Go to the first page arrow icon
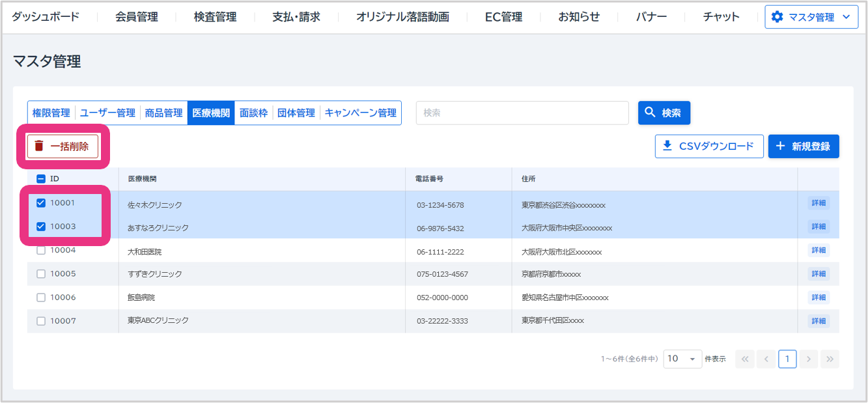The height and width of the screenshot is (403, 868). (744, 359)
